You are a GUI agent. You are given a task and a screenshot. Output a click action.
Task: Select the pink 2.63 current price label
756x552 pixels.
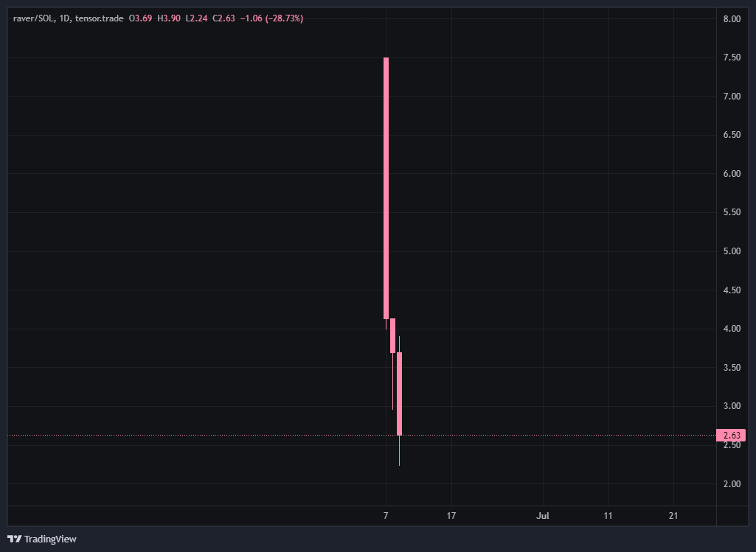point(732,436)
